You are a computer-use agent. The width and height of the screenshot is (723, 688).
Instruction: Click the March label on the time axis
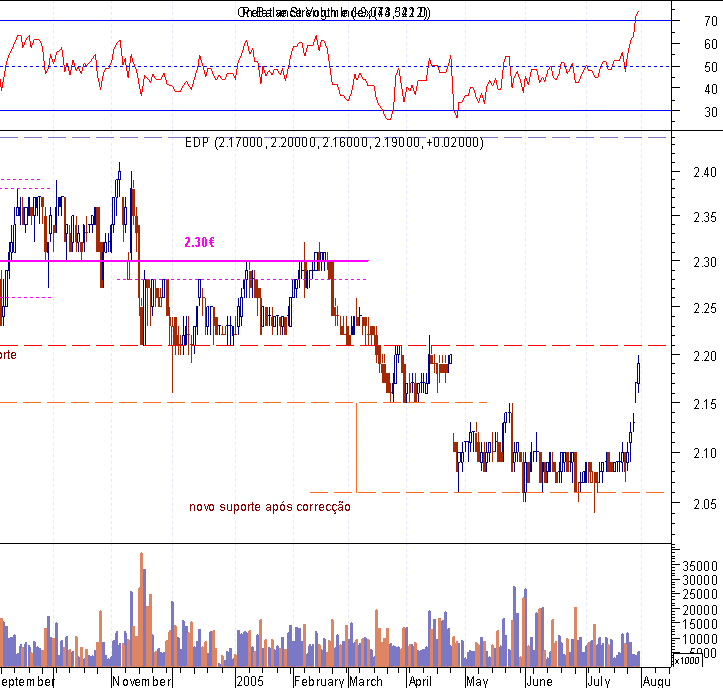pos(366,681)
